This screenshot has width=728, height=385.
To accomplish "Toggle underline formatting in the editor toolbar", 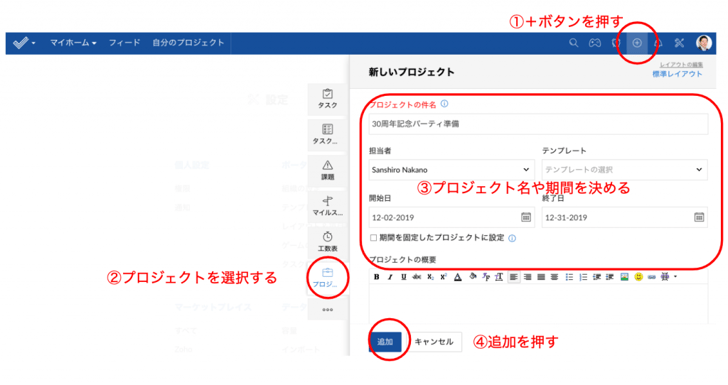I will [403, 277].
